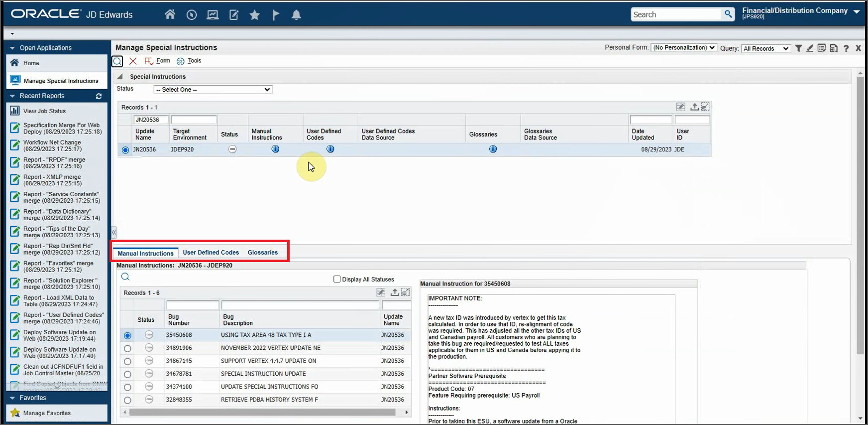Click the top Search input field

(676, 14)
